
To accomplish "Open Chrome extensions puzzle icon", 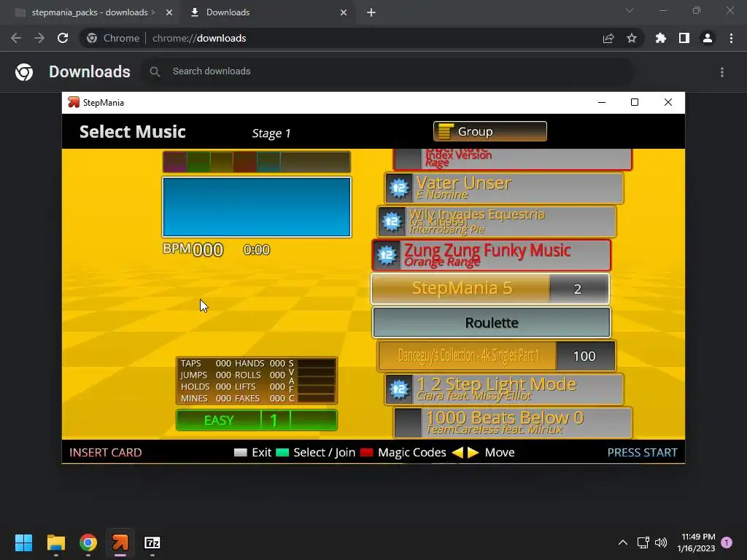I will [661, 38].
